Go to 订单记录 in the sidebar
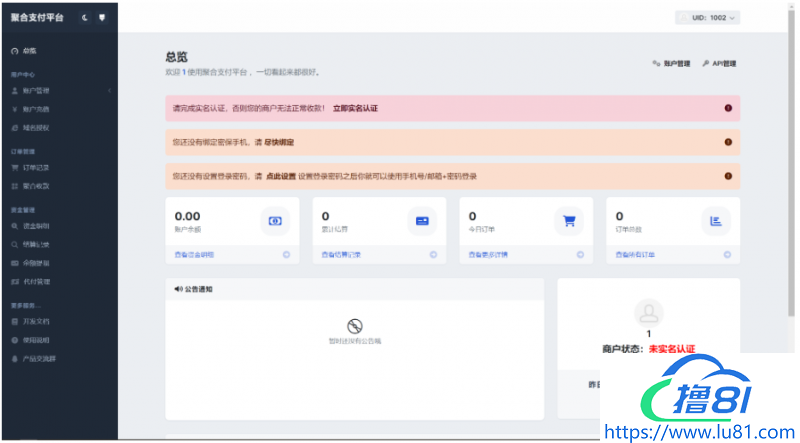Image resolution: width=800 pixels, height=443 pixels. [36, 167]
